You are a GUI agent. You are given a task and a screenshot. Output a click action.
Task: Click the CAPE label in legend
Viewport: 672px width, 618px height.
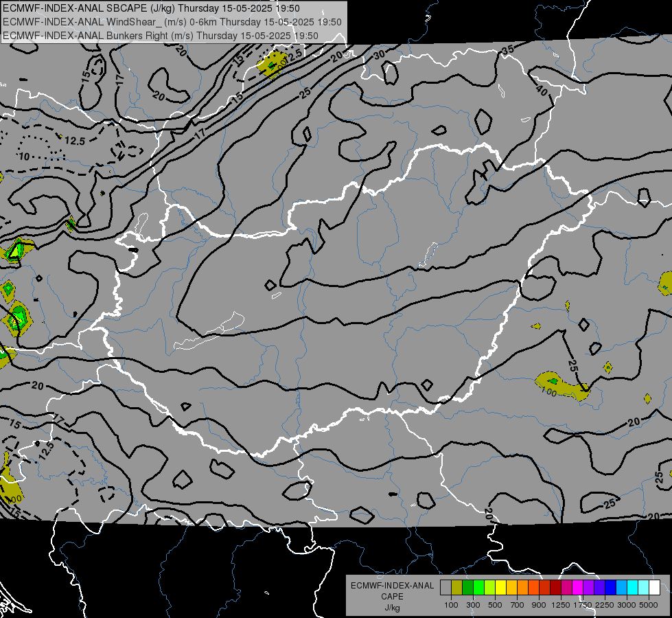pyautogui.click(x=392, y=597)
